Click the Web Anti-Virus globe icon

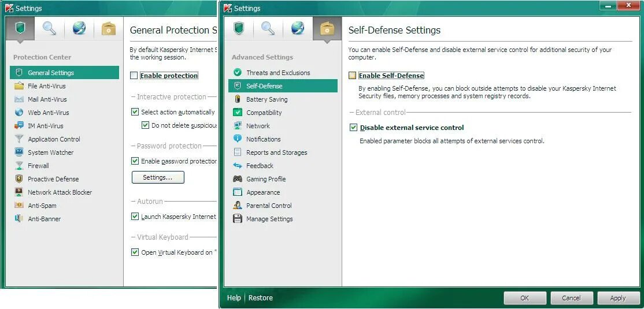19,113
